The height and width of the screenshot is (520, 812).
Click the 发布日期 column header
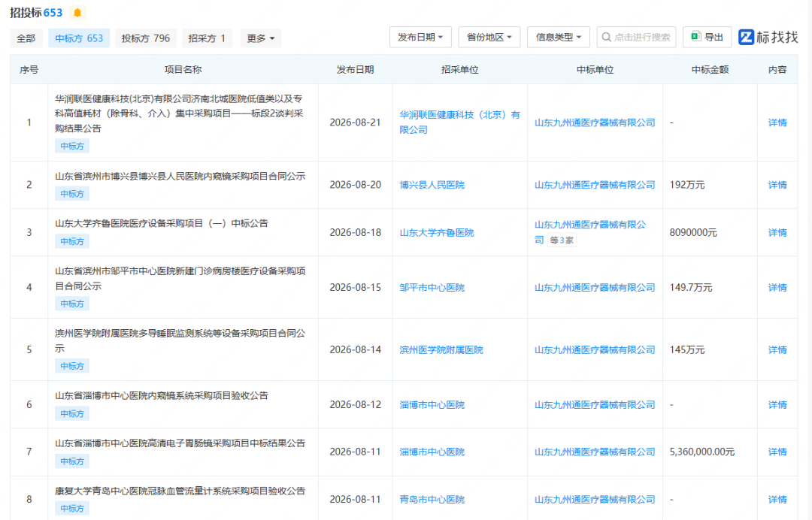355,69
